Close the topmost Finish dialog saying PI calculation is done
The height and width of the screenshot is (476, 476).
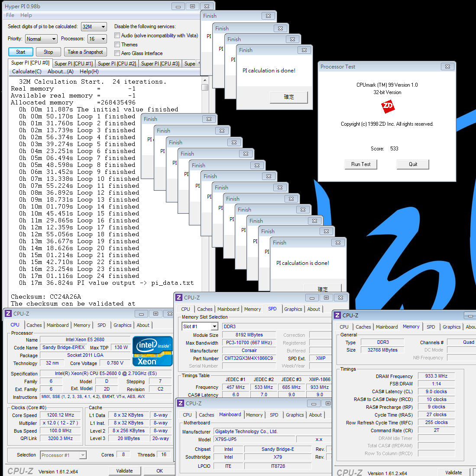click(304, 50)
